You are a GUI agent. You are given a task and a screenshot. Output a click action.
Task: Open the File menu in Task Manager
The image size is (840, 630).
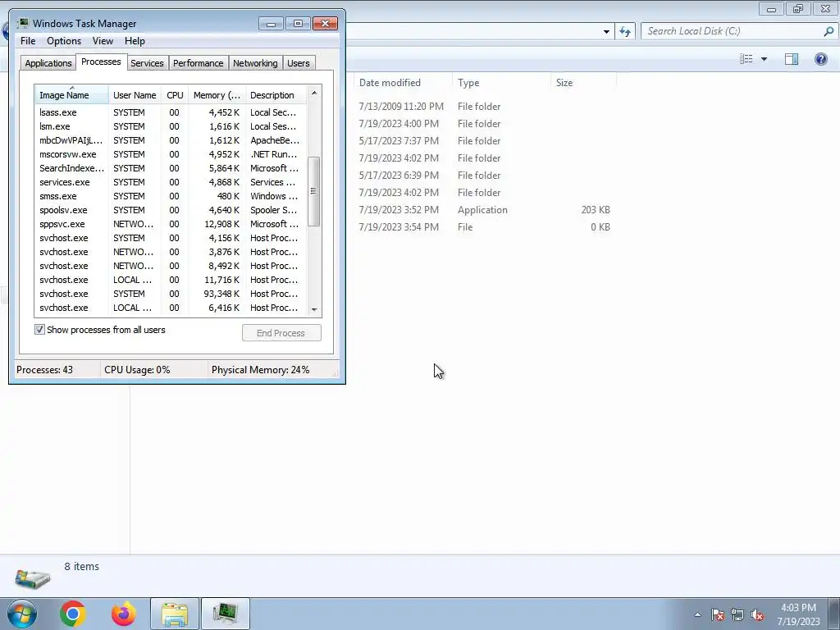pyautogui.click(x=28, y=41)
